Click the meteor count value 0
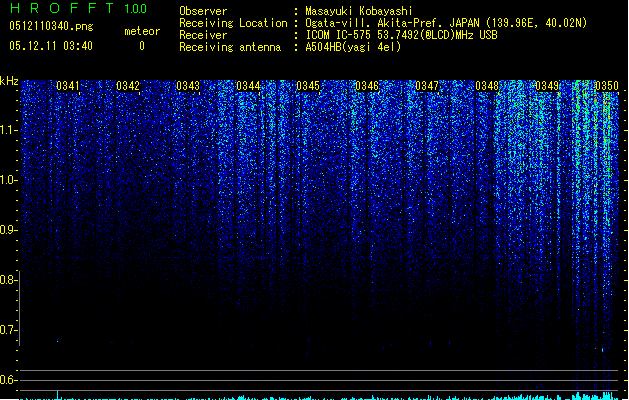Image resolution: width=629 pixels, height=400 pixels. click(x=142, y=46)
